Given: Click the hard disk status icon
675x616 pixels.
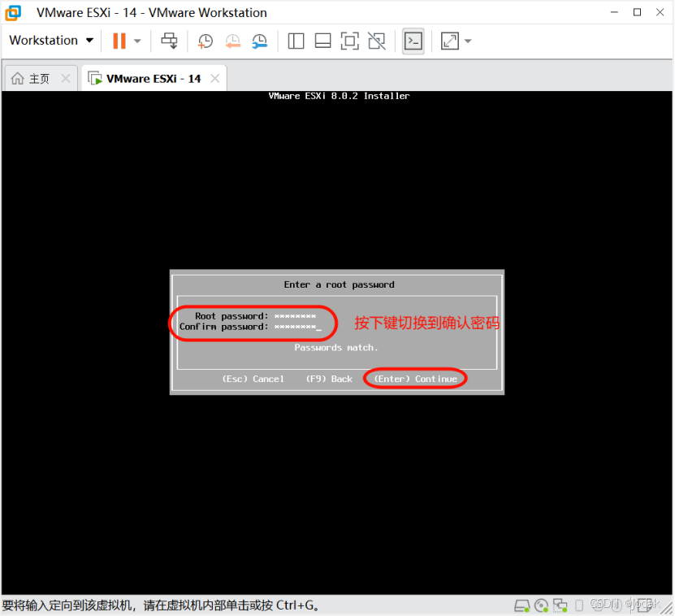Looking at the screenshot, I should pyautogui.click(x=521, y=605).
